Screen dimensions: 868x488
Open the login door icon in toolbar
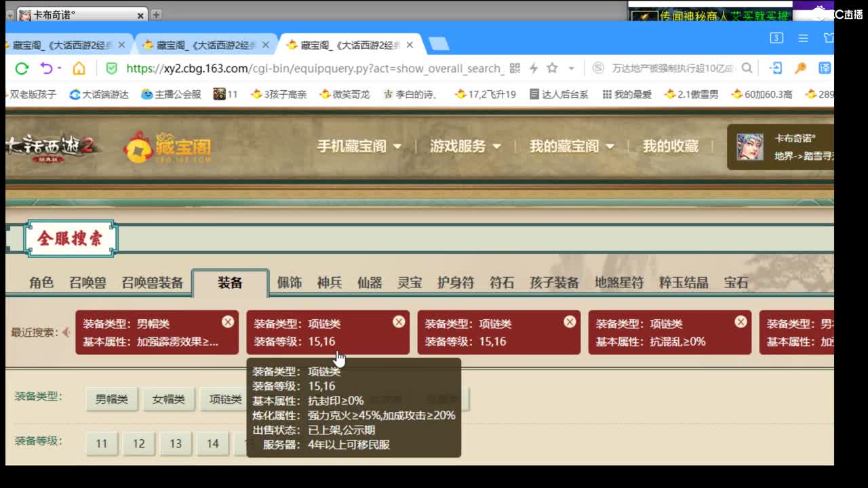(776, 68)
